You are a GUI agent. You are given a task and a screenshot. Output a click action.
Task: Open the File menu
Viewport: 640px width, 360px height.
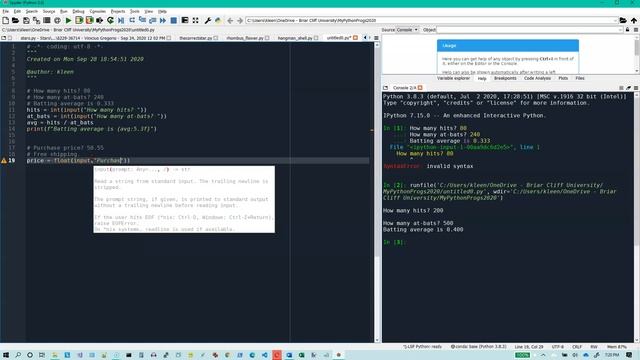pyautogui.click(x=5, y=11)
